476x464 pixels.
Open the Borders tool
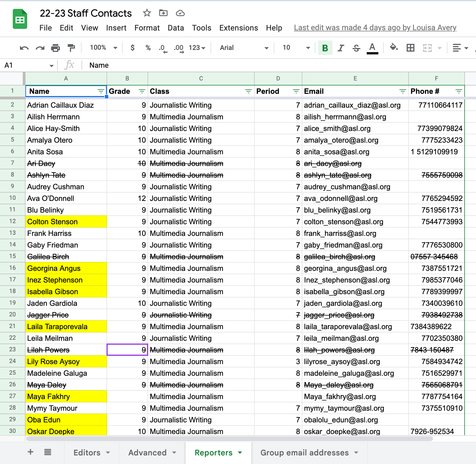pos(410,48)
